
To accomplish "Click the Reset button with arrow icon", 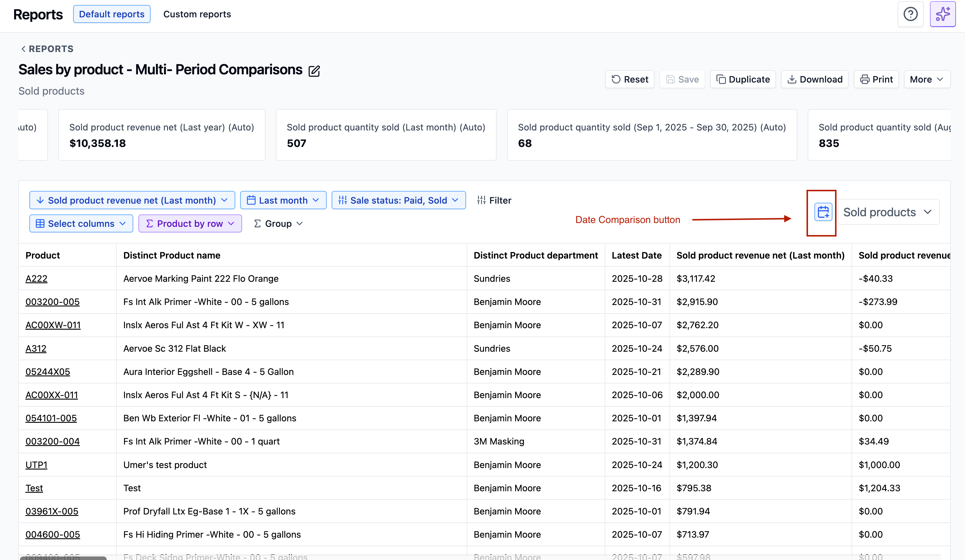I will coord(630,79).
